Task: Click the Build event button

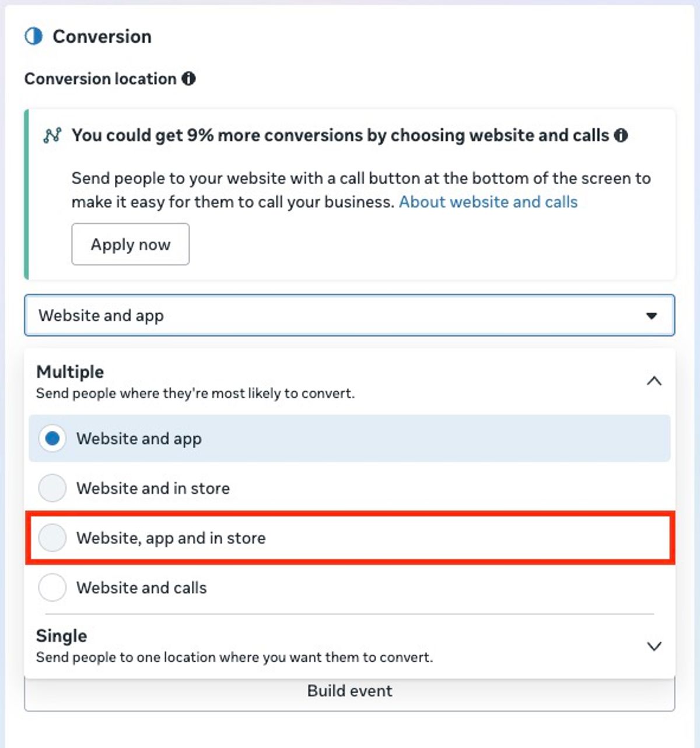Action: (349, 694)
